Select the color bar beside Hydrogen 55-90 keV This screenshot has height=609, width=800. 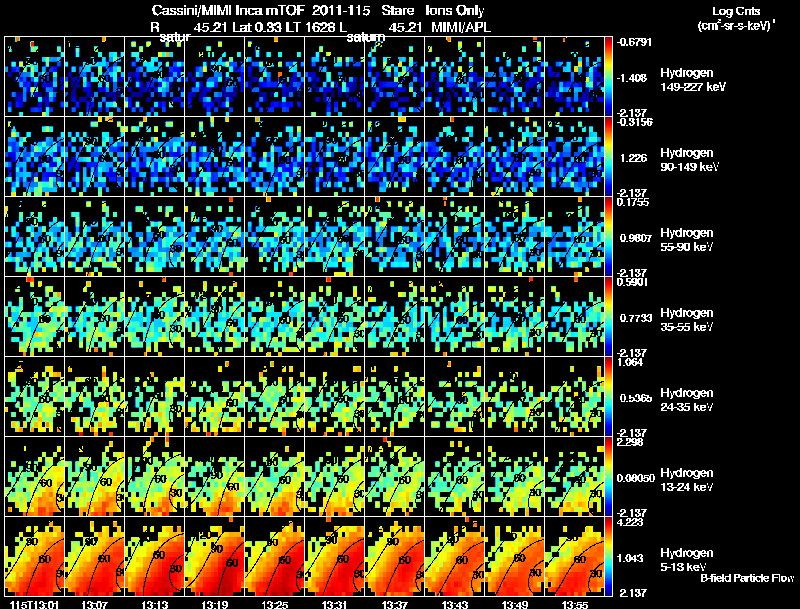[x=608, y=236]
